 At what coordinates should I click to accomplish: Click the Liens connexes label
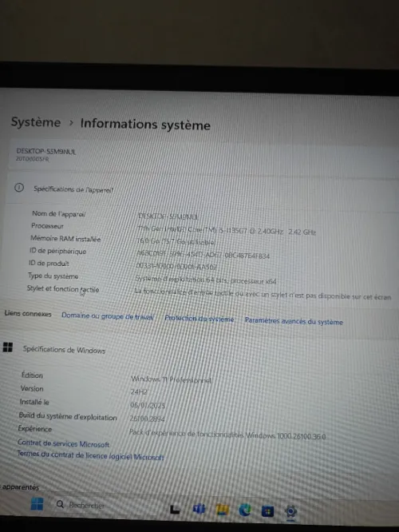point(28,313)
